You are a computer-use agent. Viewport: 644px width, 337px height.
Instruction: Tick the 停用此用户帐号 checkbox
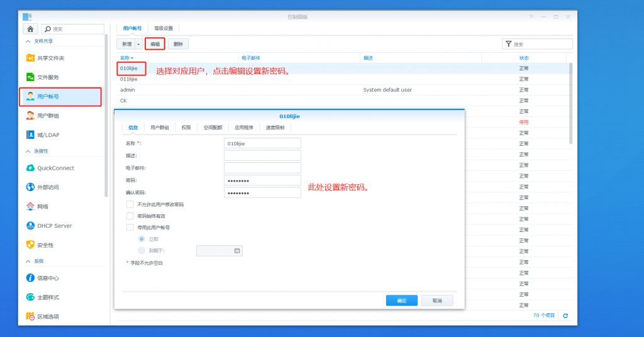(x=130, y=228)
